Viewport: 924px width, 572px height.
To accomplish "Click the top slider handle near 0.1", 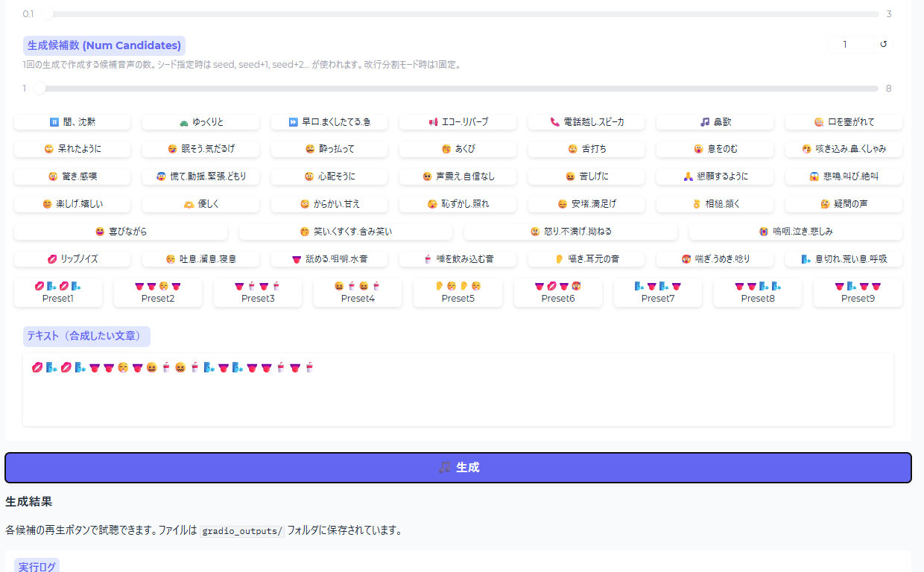I will point(46,14).
